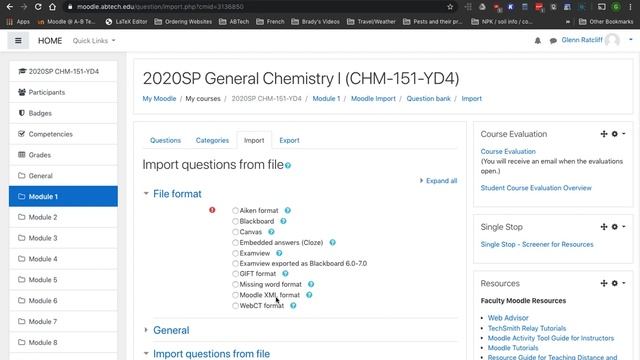Click move icon of Course Evaluation block
The height and width of the screenshot is (360, 640).
(604, 134)
